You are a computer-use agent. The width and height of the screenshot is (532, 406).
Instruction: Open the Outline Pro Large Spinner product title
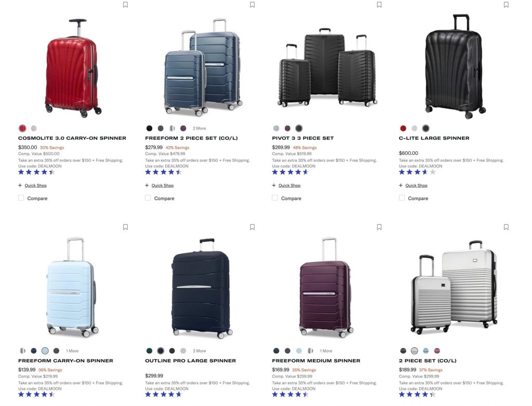[190, 360]
